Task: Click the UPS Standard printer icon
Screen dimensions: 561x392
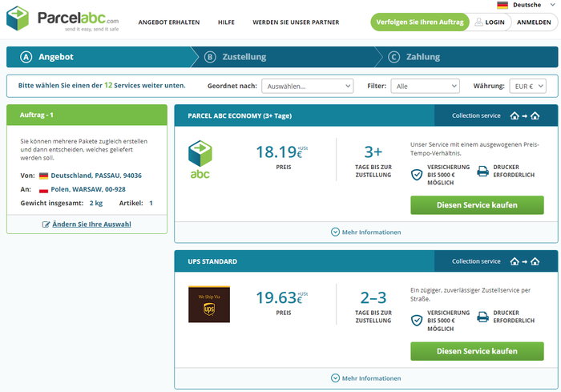Action: (x=482, y=317)
